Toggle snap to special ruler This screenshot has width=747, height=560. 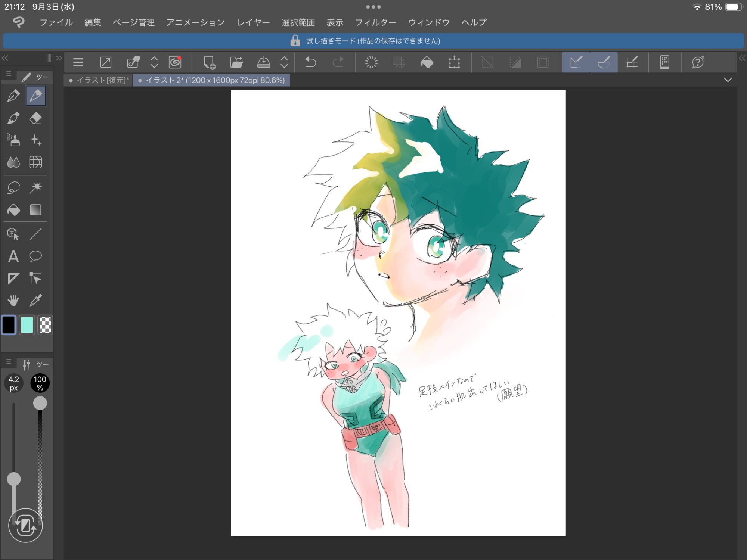tap(604, 62)
